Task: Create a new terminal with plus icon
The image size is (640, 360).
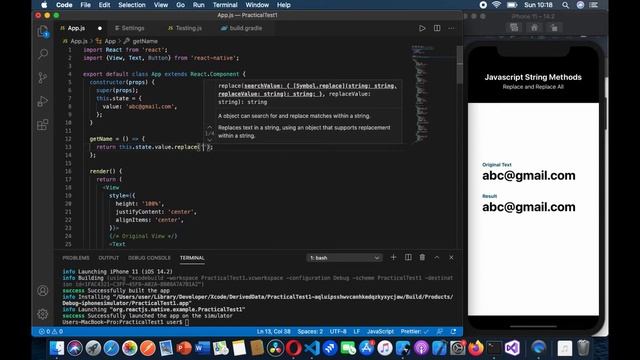Action: (393, 258)
